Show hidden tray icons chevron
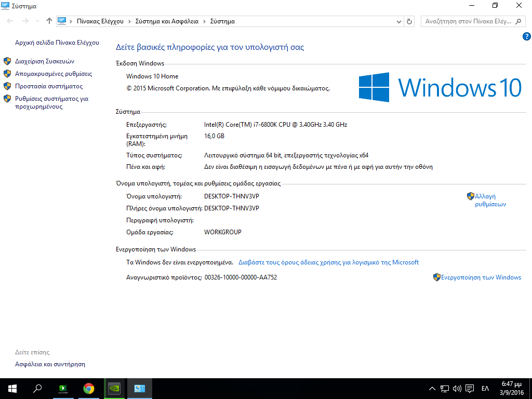 [x=432, y=389]
